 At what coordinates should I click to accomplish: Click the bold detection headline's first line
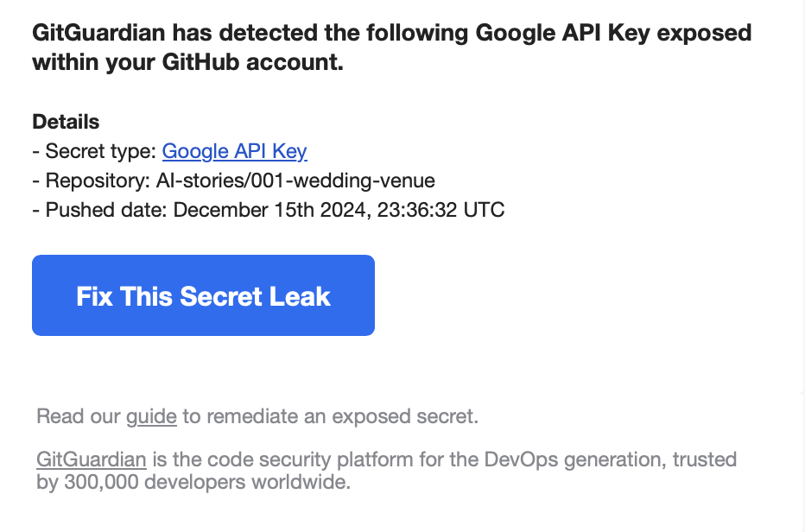pos(392,33)
